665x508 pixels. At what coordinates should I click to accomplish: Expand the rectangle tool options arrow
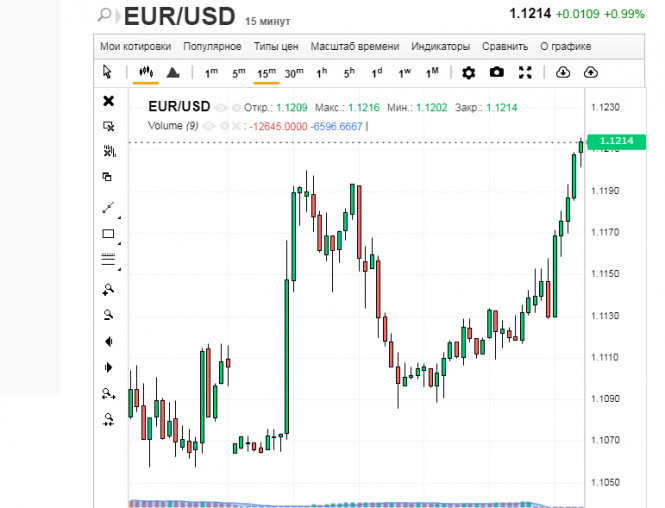(x=119, y=243)
